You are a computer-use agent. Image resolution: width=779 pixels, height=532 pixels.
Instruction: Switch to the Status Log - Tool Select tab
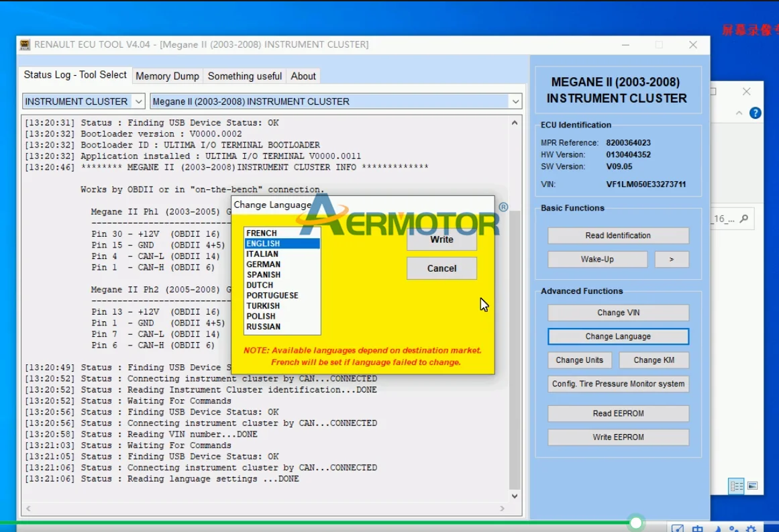(75, 75)
